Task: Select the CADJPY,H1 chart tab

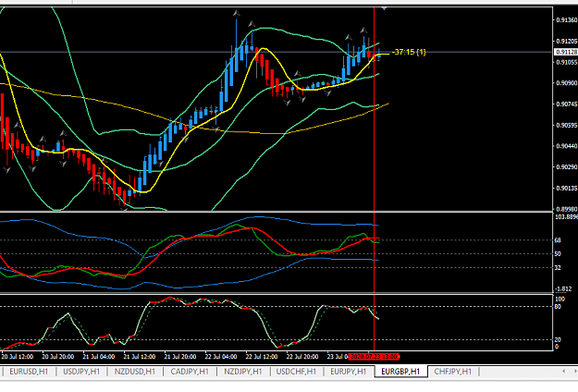Action: [x=190, y=372]
